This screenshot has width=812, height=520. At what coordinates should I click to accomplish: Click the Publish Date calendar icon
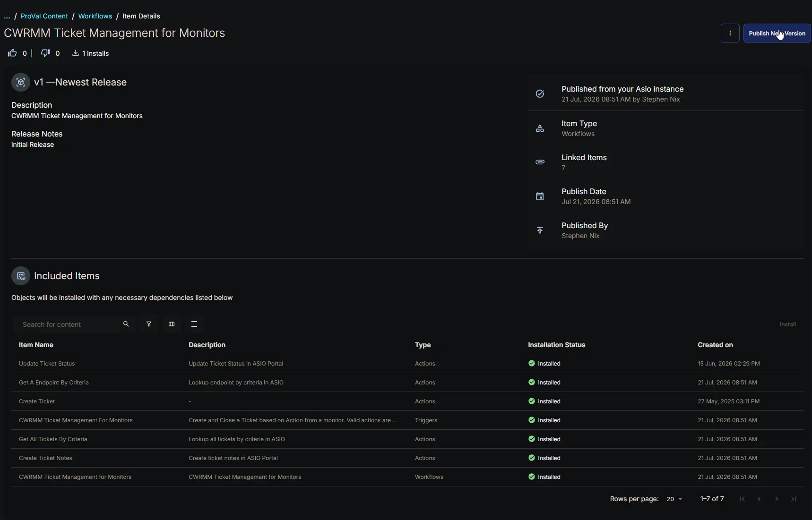coord(540,196)
